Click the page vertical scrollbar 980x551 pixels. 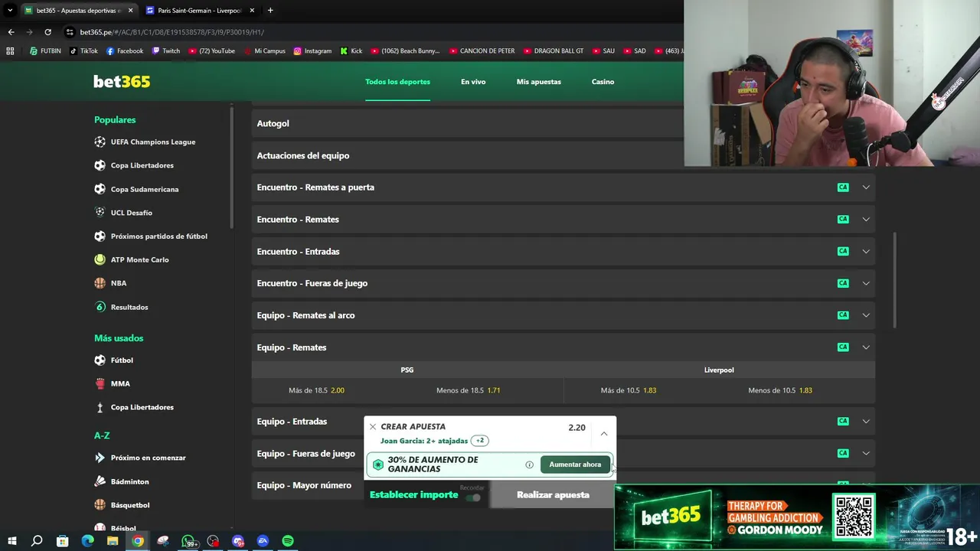point(893,279)
